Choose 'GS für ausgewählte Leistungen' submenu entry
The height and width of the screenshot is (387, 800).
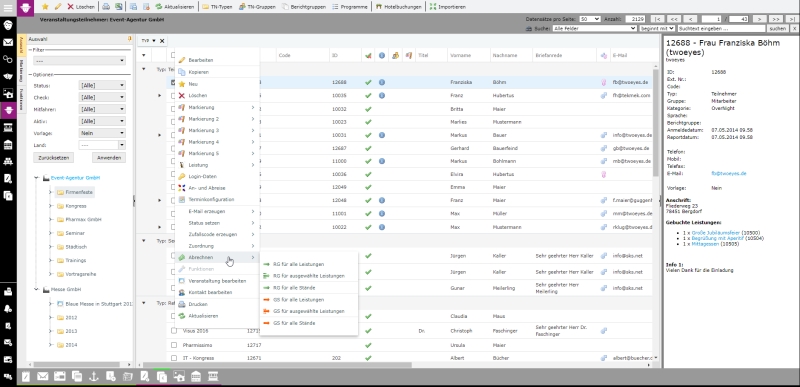click(x=309, y=311)
